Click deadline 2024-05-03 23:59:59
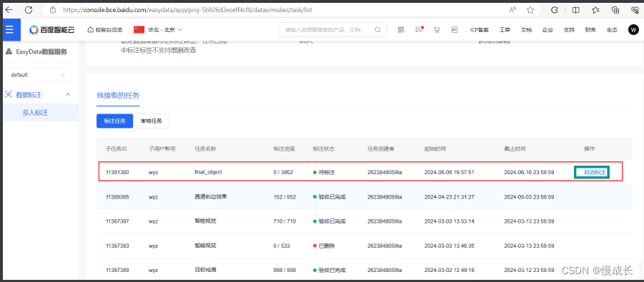The height and width of the screenshot is (282, 644). [530, 196]
